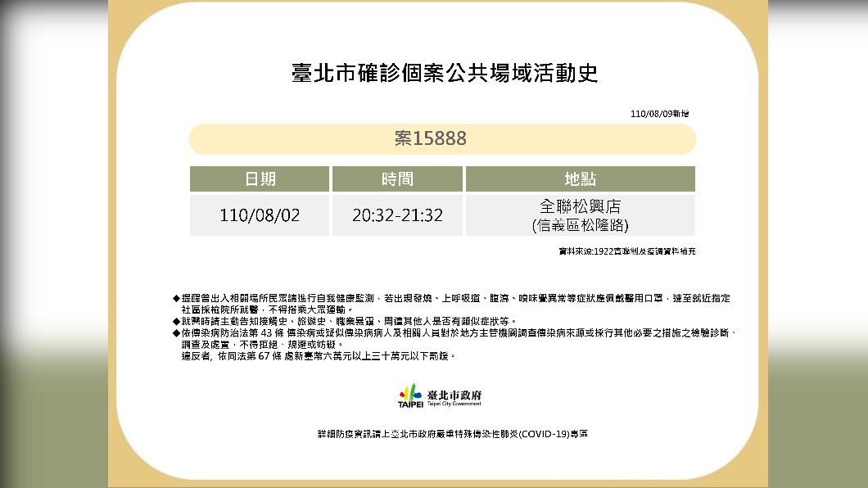This screenshot has width=868, height=488.
Task: Click the penalty line citing 第 67 條
Action: pos(319,356)
